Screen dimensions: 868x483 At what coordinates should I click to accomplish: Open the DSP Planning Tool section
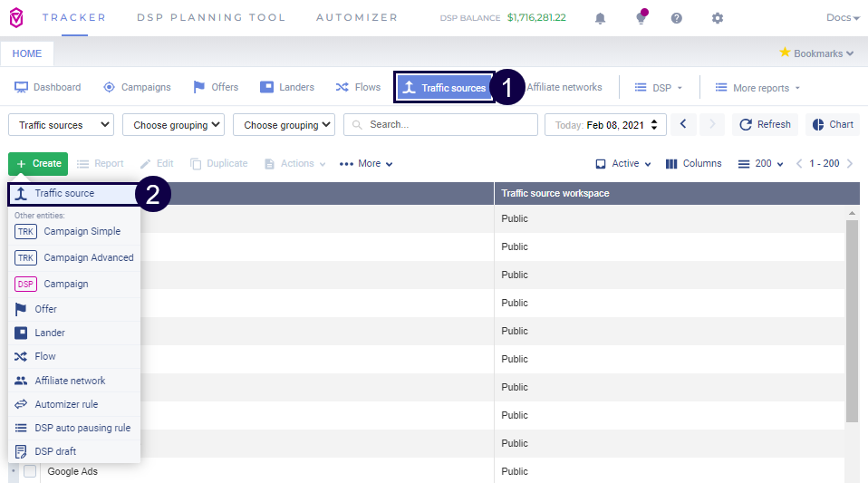click(x=210, y=18)
